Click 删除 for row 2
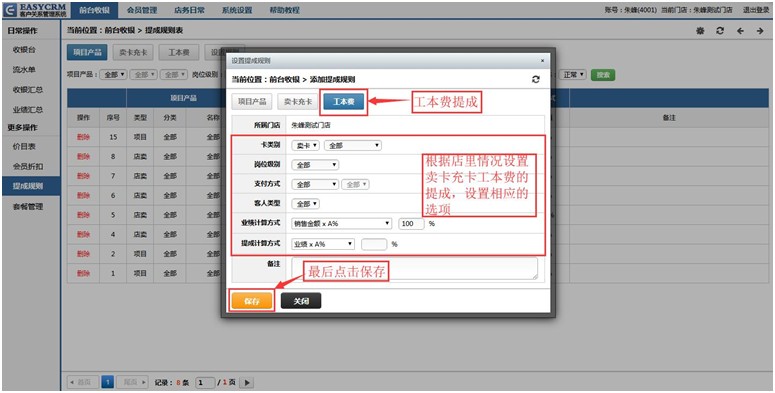The image size is (775, 393). [x=83, y=254]
